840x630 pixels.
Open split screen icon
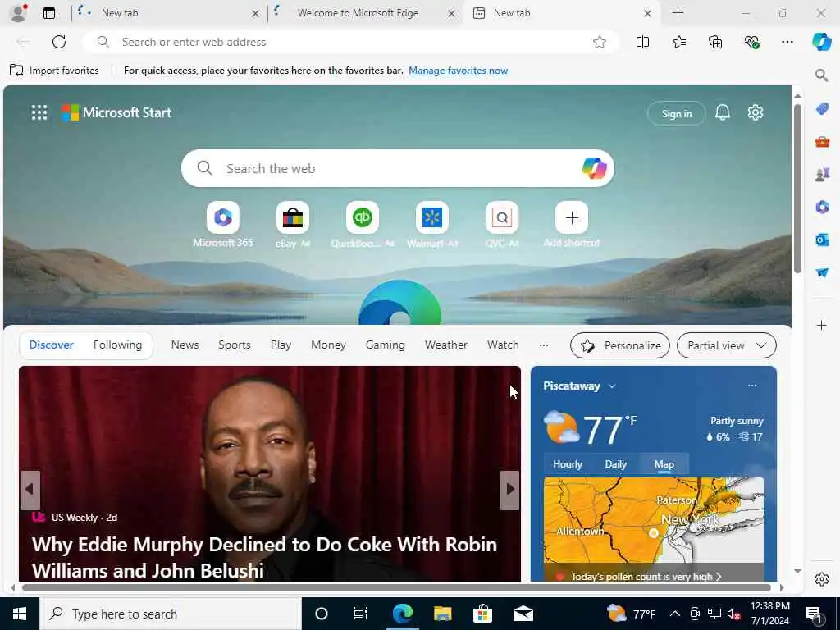click(x=642, y=42)
